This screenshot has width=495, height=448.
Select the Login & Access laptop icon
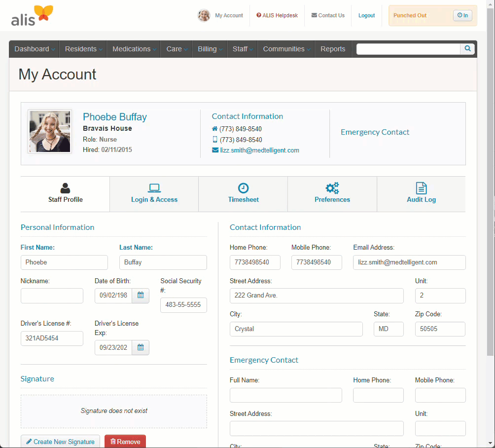click(154, 188)
